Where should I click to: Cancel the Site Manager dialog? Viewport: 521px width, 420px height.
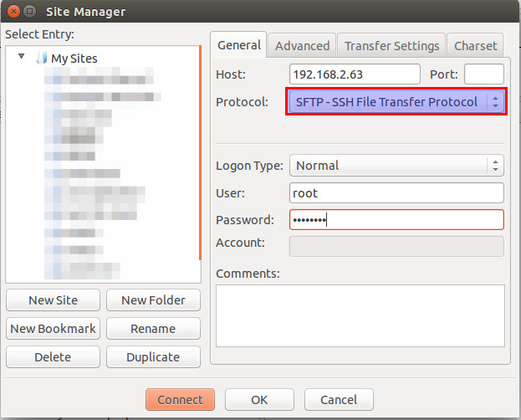tap(339, 399)
